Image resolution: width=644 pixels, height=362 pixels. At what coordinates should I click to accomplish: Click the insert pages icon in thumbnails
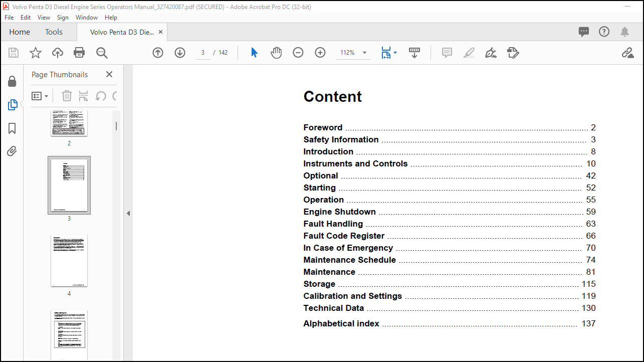84,96
